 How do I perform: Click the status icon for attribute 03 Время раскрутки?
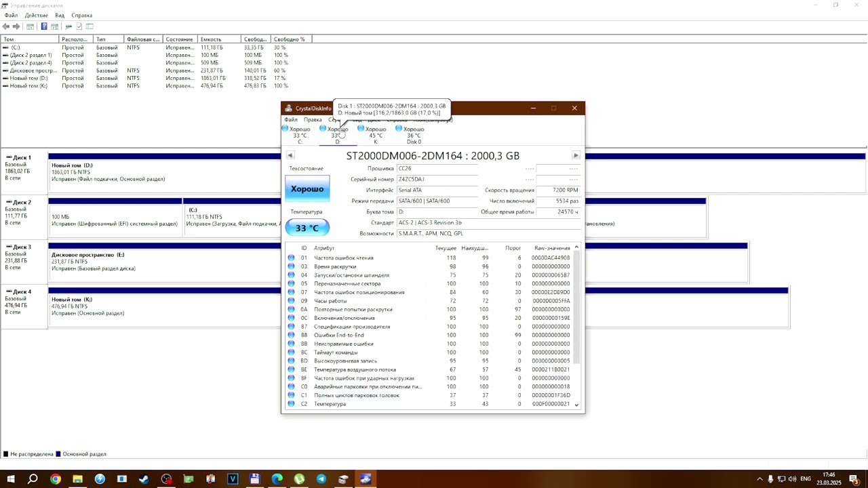pos(291,266)
